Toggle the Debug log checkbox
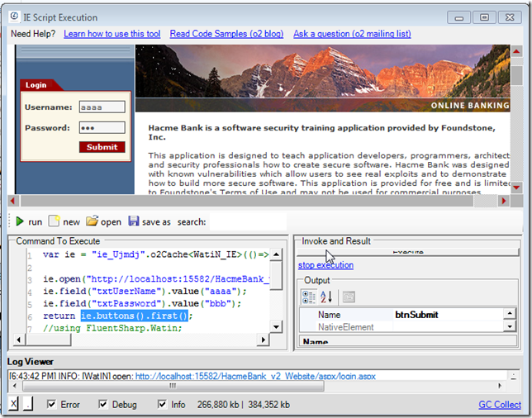 click(102, 404)
